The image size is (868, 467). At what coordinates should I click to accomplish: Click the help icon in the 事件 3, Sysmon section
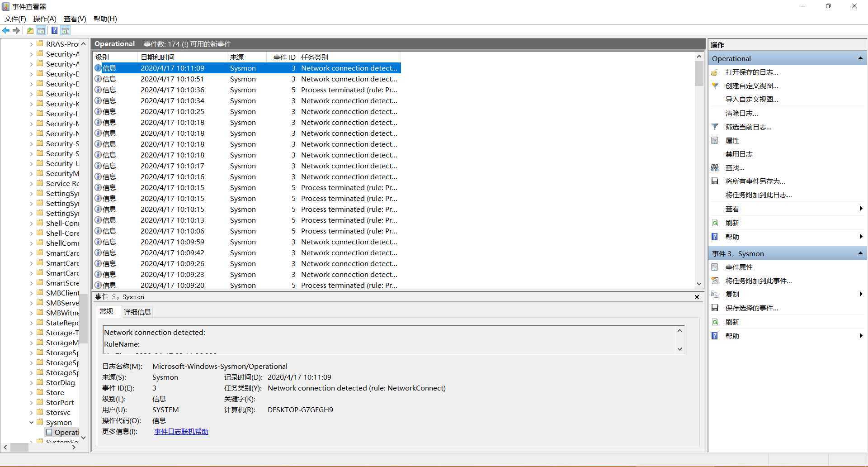pos(715,336)
